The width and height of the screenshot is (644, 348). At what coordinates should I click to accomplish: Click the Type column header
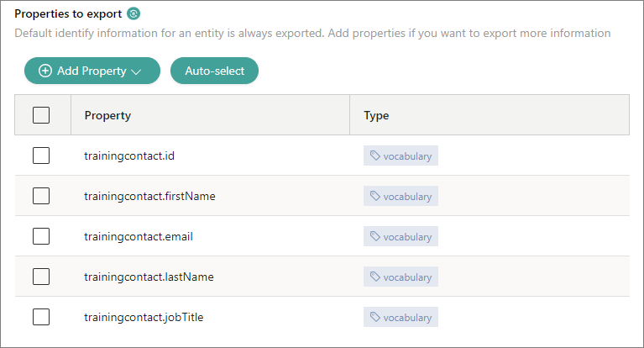376,115
